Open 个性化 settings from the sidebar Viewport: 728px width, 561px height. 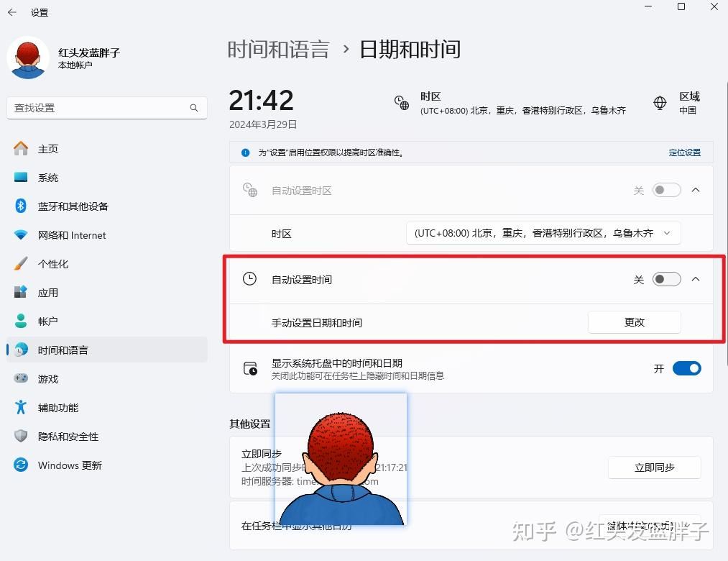(47, 264)
